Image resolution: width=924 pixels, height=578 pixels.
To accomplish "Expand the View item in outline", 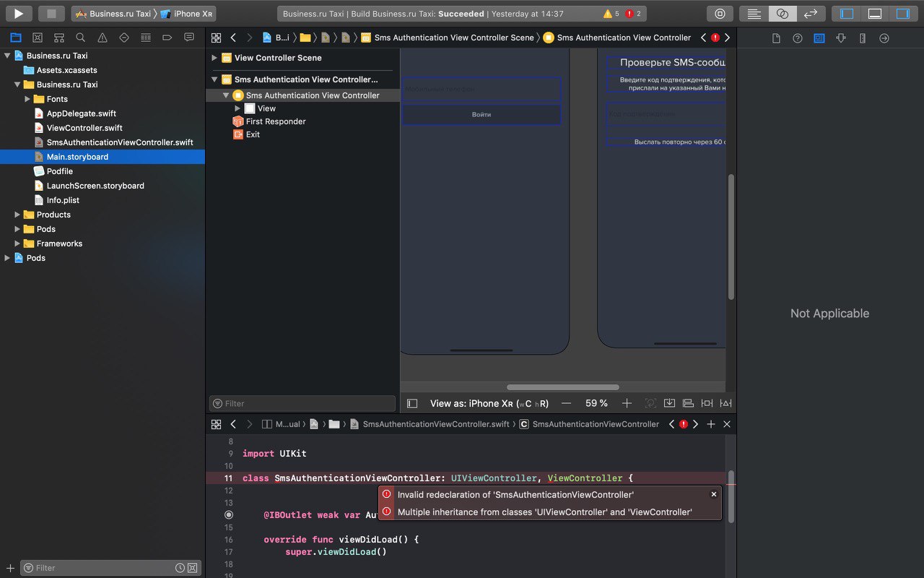I will (237, 108).
